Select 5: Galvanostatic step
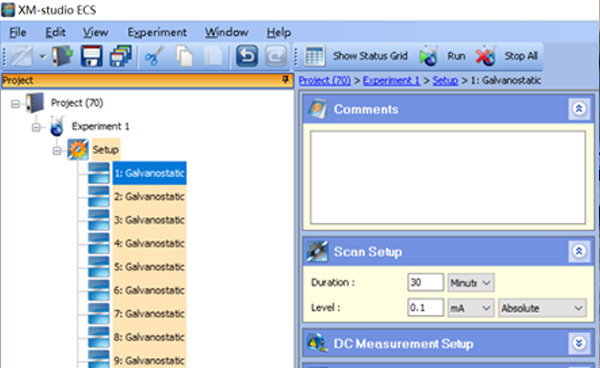This screenshot has width=600, height=368. coord(149,267)
